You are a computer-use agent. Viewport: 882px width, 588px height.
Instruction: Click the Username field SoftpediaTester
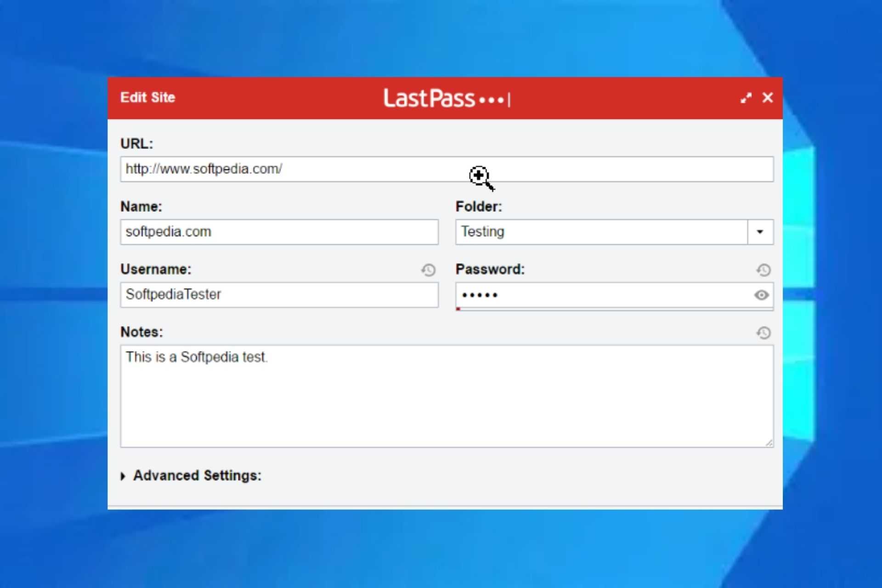[x=279, y=295]
